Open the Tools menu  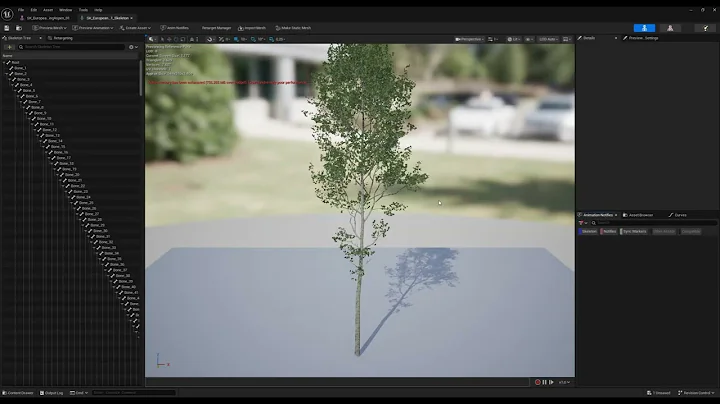point(83,10)
